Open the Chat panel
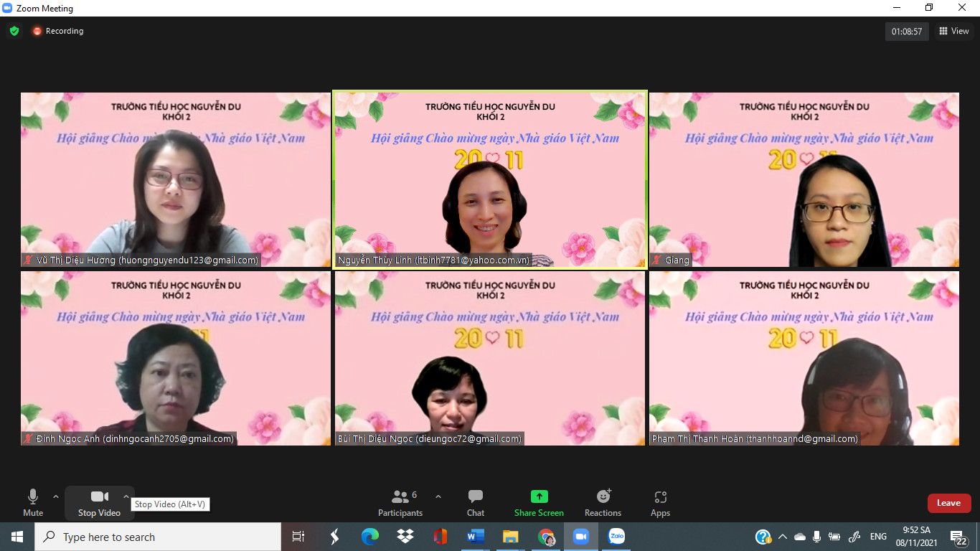Image resolution: width=980 pixels, height=551 pixels. [475, 502]
